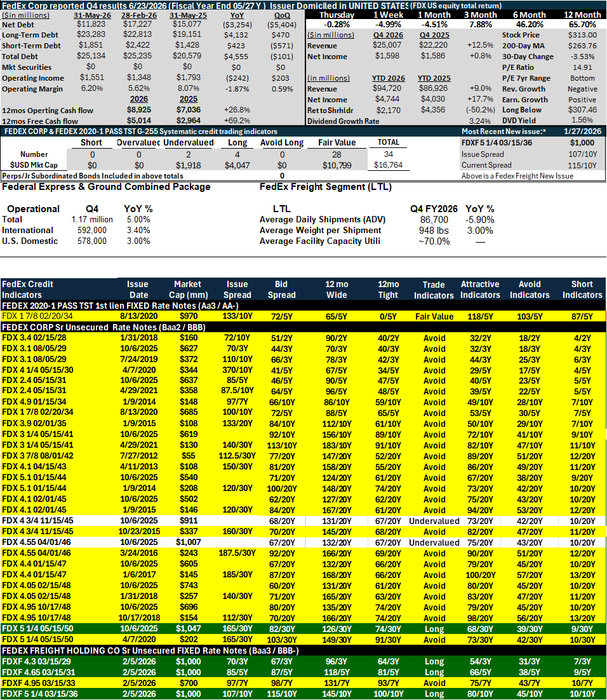Select the Net Debt 31-May-26 value $11,823
607x700 pixels.
click(91, 24)
